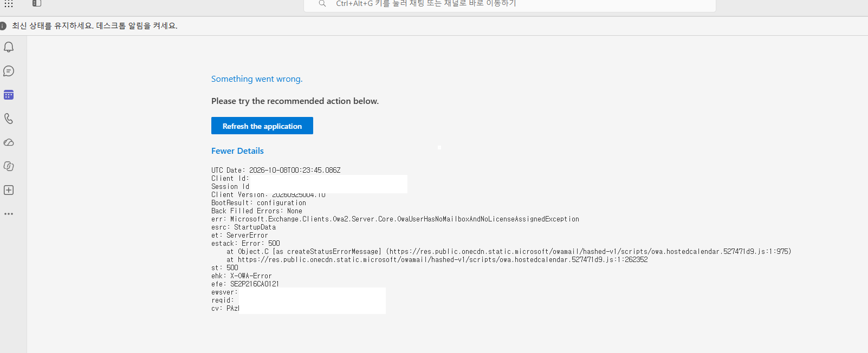Click the 'st: 500' line
The width and height of the screenshot is (868, 353).
[x=224, y=268]
